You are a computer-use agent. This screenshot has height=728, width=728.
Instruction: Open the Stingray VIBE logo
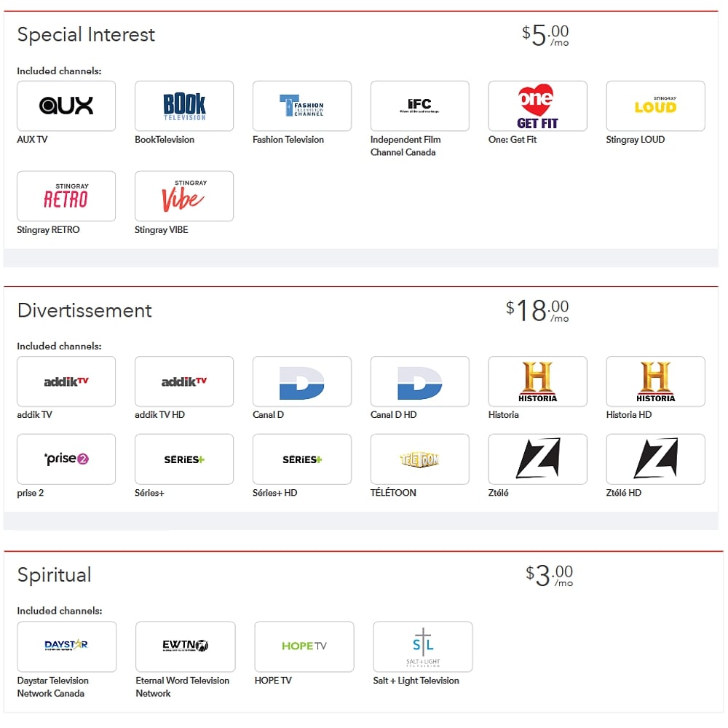pyautogui.click(x=184, y=197)
